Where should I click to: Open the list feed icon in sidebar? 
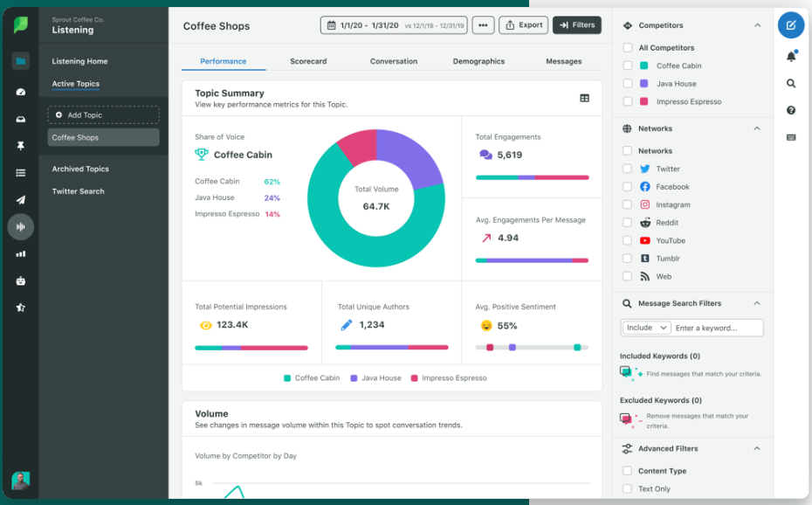(21, 173)
